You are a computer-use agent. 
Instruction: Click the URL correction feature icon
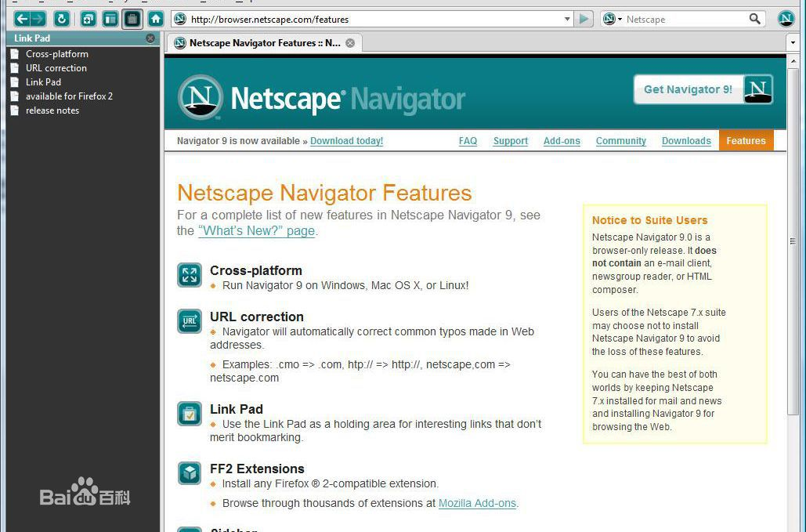click(x=190, y=321)
